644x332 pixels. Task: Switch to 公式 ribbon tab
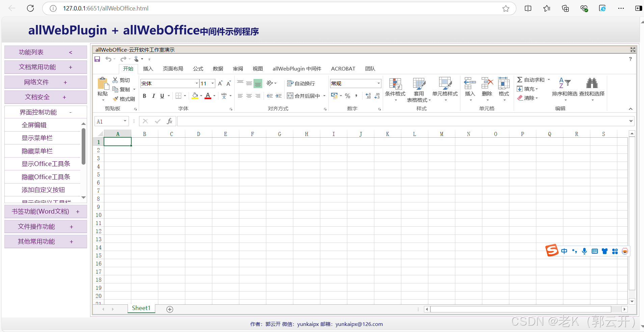point(198,68)
